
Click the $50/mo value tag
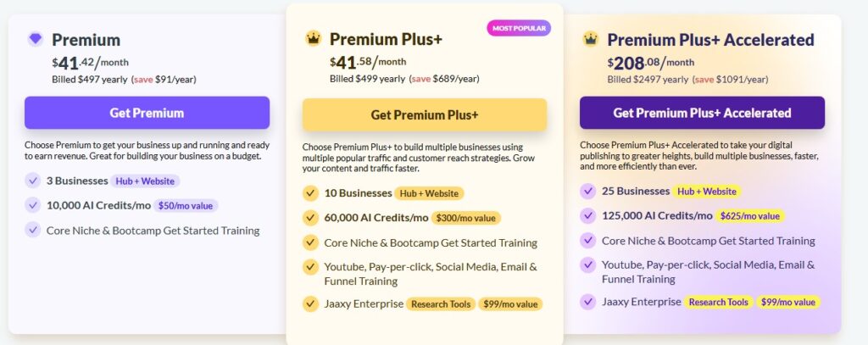click(186, 205)
